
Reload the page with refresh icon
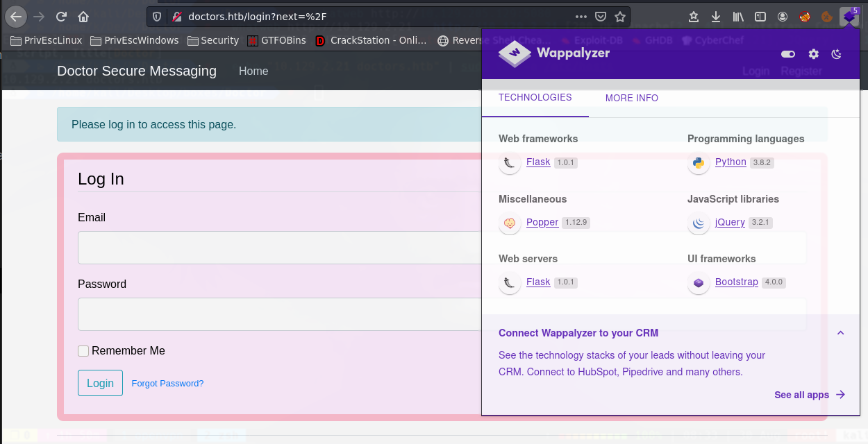tap(61, 17)
